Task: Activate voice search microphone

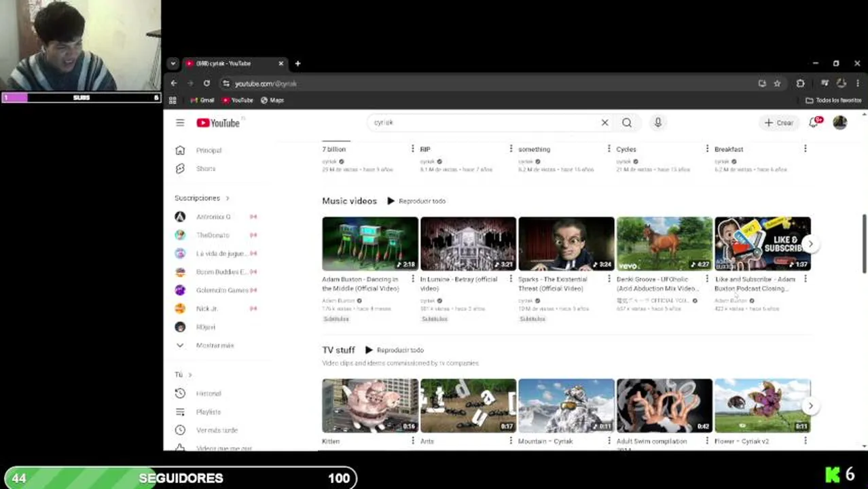Action: 657,123
